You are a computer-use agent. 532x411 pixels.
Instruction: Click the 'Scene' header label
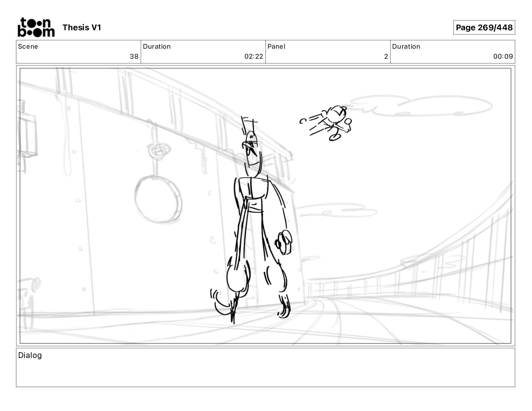point(28,46)
